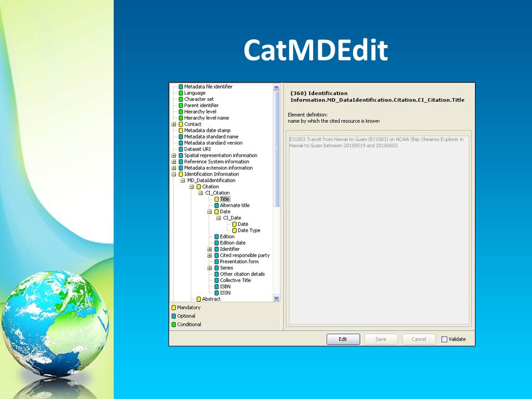Screen dimensions: 532x399
Task: Click the title text area with EX1003 Transit
Action: coord(378,229)
